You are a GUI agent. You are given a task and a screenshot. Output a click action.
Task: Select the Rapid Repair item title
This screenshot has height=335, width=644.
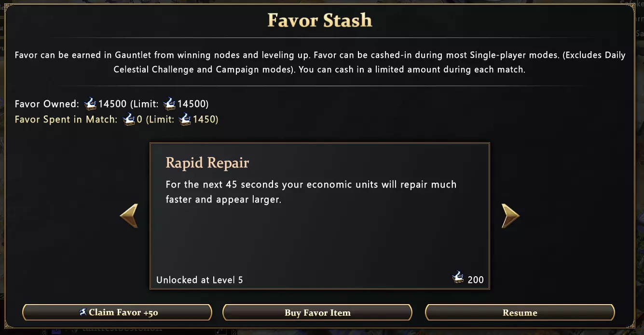[207, 163]
